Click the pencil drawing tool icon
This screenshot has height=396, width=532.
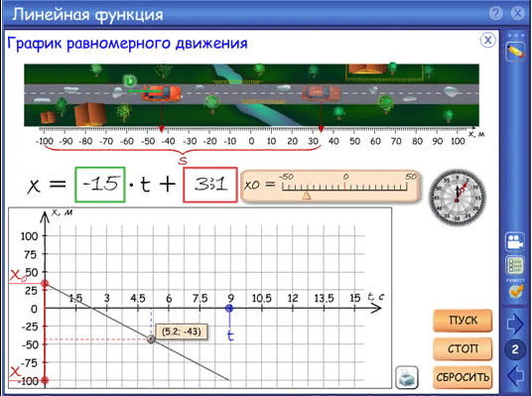click(515, 53)
